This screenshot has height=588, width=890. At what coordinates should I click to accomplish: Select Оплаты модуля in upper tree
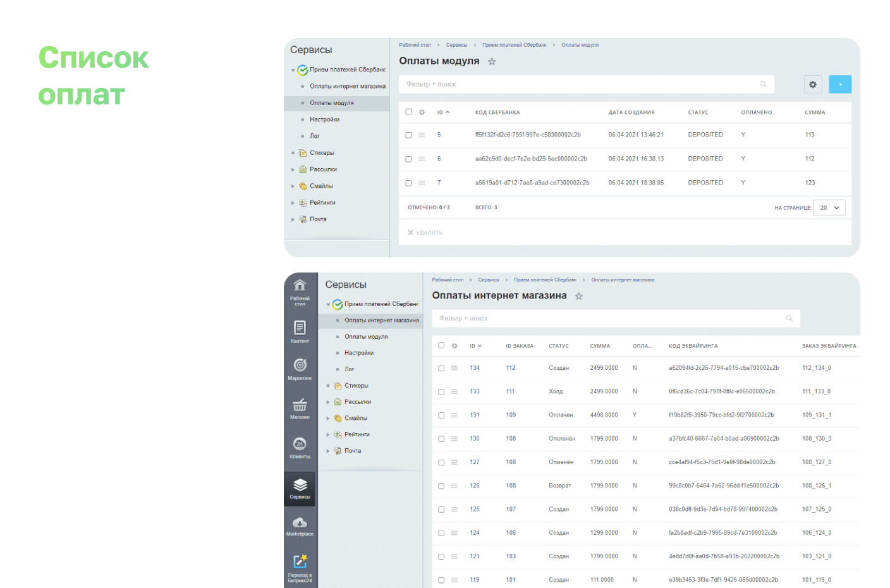(x=332, y=102)
